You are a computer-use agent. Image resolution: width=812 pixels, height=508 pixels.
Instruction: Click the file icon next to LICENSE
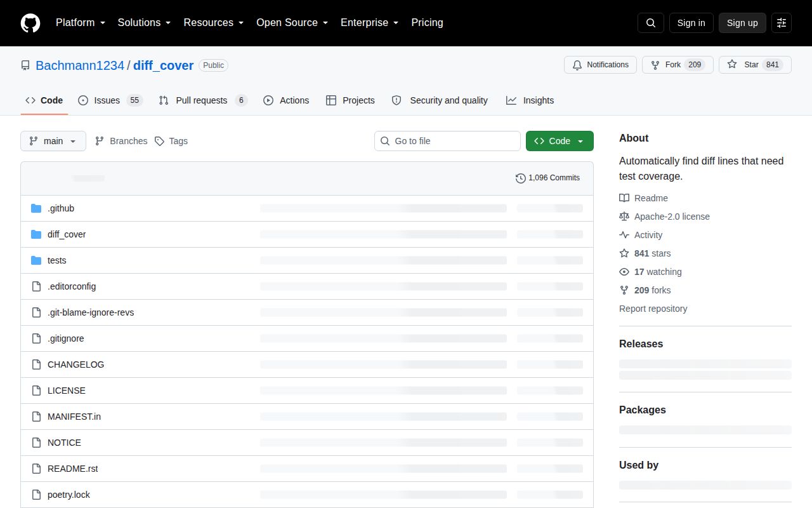(x=36, y=391)
